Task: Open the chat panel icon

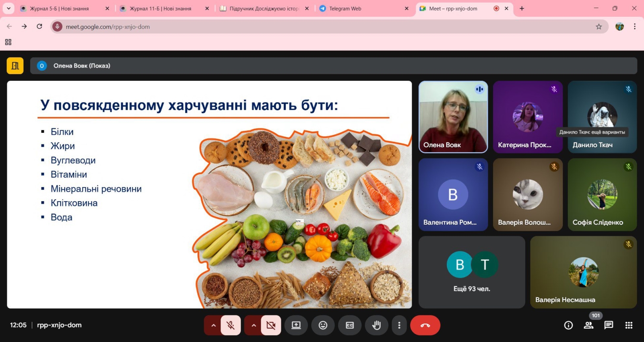Action: click(x=609, y=325)
